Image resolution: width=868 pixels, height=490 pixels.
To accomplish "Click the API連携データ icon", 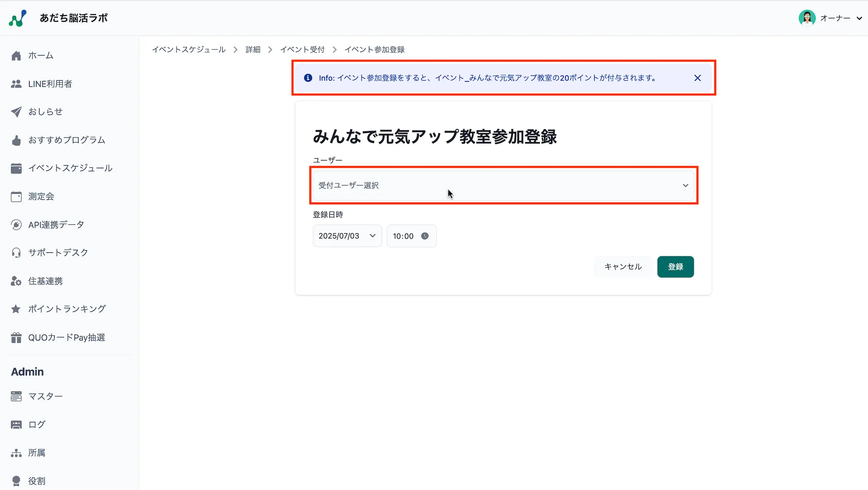I will pos(16,224).
